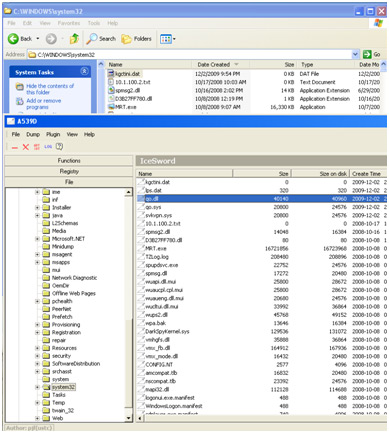Click the blue LOG icon in IceSword toolbar
Screen dimensions: 389x433
(x=48, y=147)
